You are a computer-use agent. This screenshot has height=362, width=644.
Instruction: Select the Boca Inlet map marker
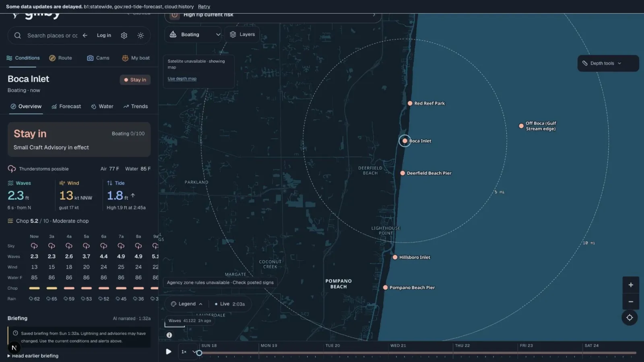coord(405,141)
